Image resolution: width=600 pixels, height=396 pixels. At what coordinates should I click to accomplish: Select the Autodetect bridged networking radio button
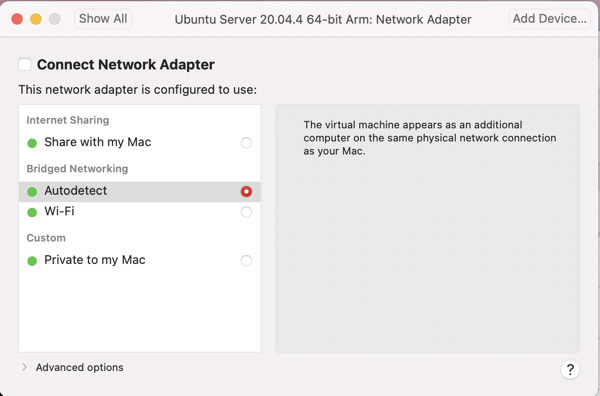pos(246,191)
